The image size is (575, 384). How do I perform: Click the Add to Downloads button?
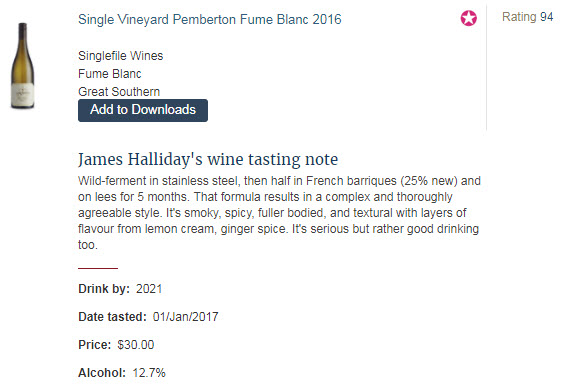click(143, 110)
